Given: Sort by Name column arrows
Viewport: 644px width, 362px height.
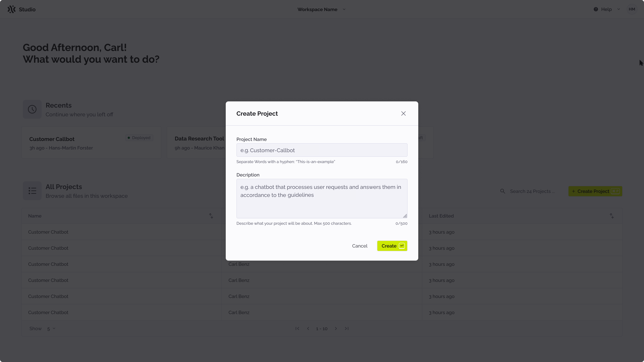Looking at the screenshot, I should point(211,216).
